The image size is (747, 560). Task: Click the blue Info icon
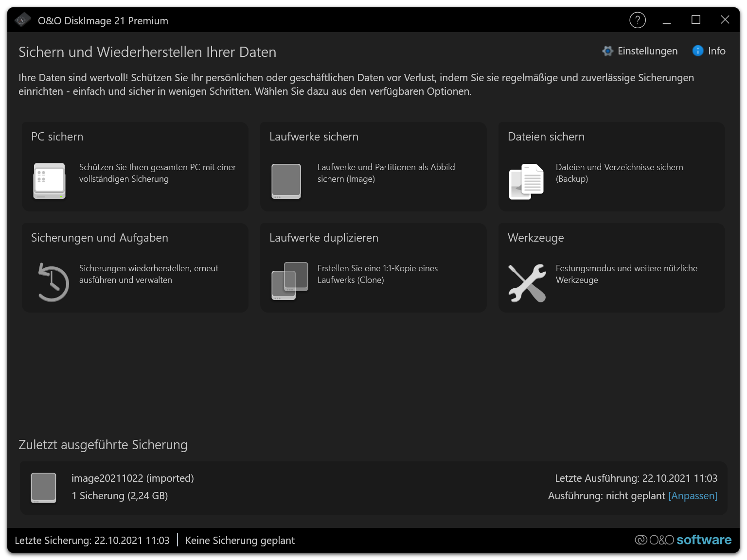pyautogui.click(x=698, y=51)
